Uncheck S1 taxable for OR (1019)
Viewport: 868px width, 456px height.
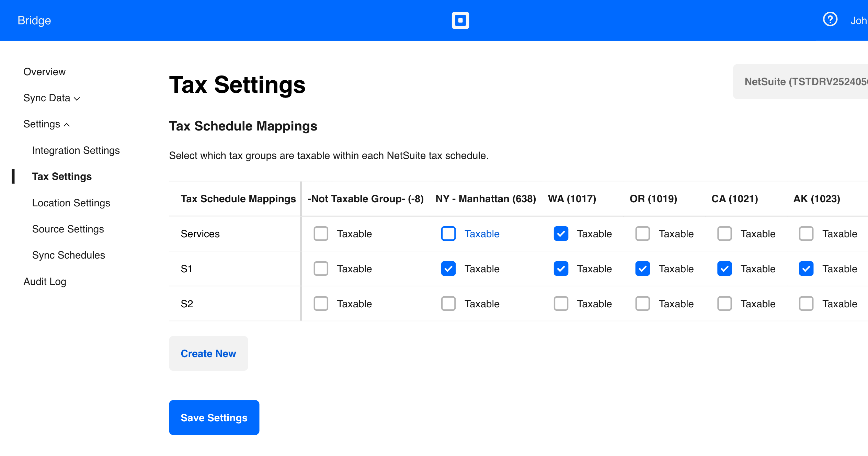[642, 269]
